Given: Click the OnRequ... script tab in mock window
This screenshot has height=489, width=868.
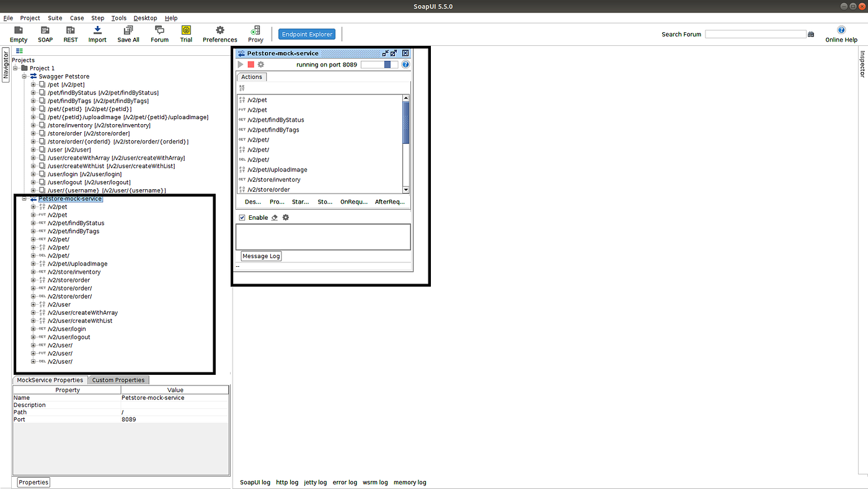Looking at the screenshot, I should (x=354, y=202).
